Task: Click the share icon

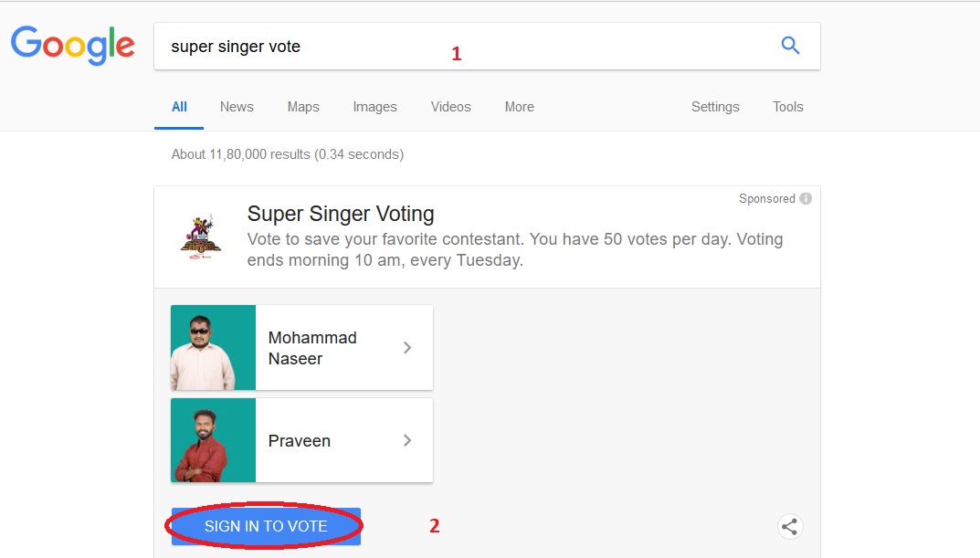Action: tap(790, 526)
